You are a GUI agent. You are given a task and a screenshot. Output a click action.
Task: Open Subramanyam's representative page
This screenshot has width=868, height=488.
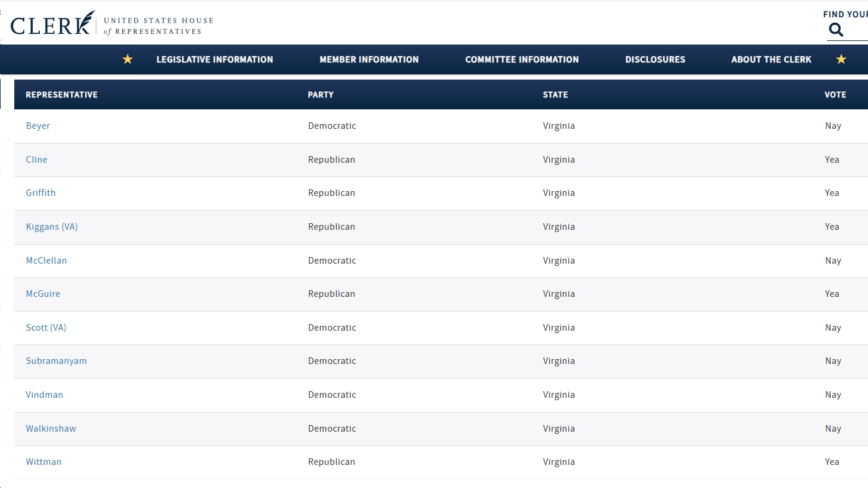pyautogui.click(x=56, y=360)
